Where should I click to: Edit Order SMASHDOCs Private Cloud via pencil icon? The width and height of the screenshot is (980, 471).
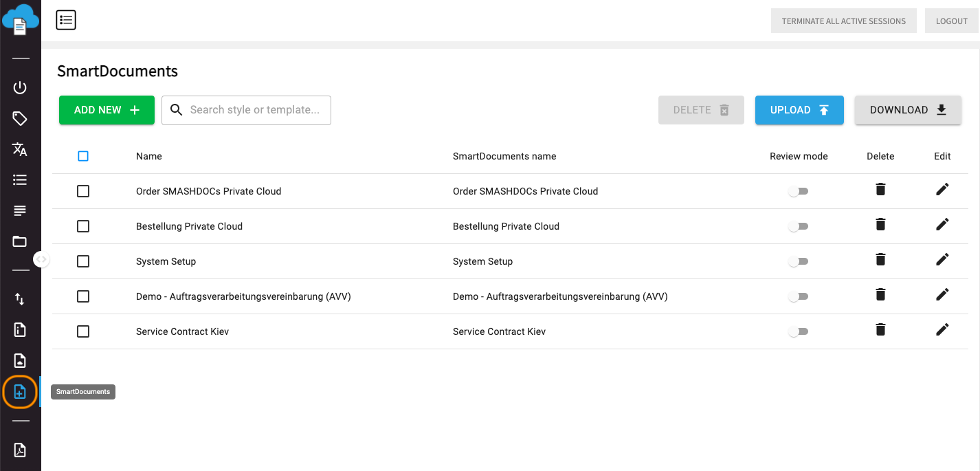click(942, 189)
